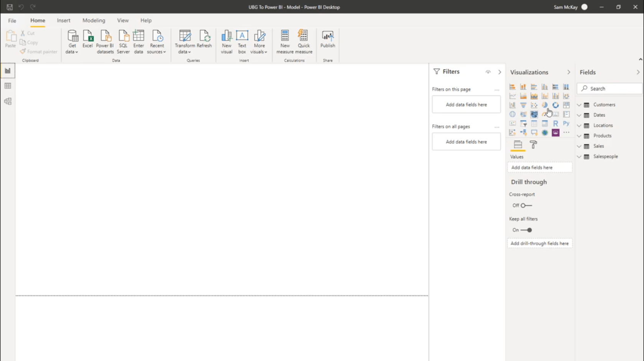Image resolution: width=644 pixels, height=361 pixels.
Task: Select the slicer visual
Action: pos(523,123)
